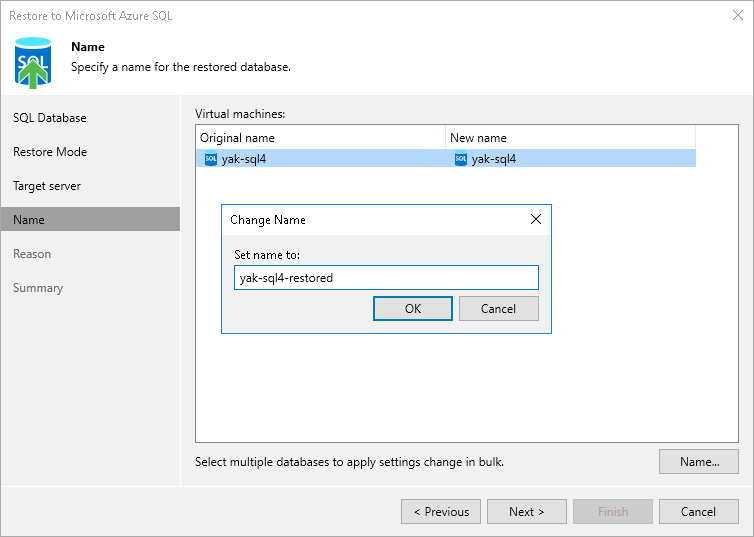
Task: Cancel the Change Name dialog
Action: tap(499, 309)
